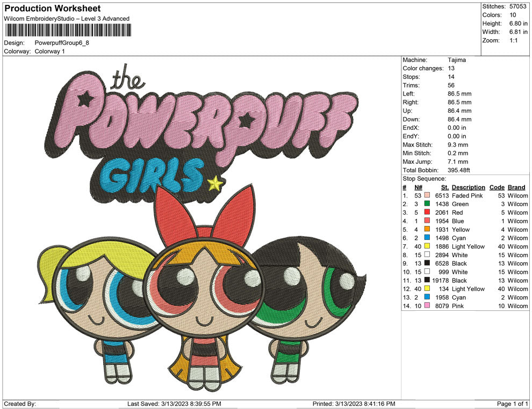Select the Total Bobbin value '395.48ft'

(x=459, y=170)
